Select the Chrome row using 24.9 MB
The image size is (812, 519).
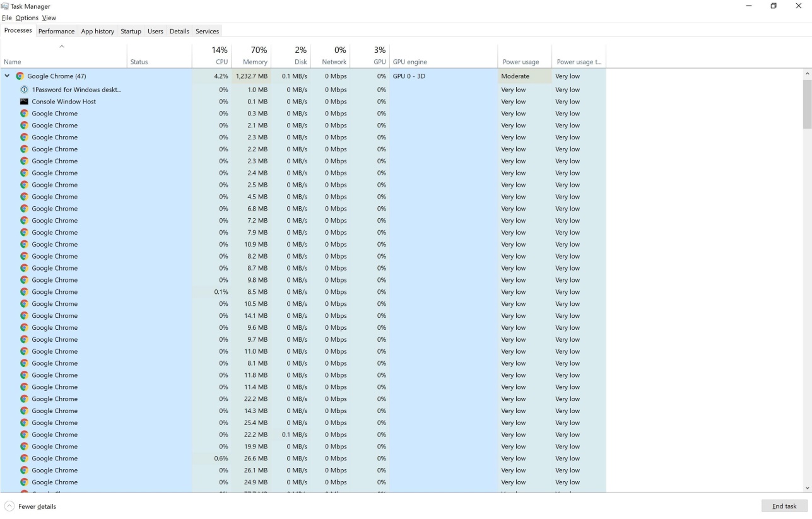click(303, 482)
